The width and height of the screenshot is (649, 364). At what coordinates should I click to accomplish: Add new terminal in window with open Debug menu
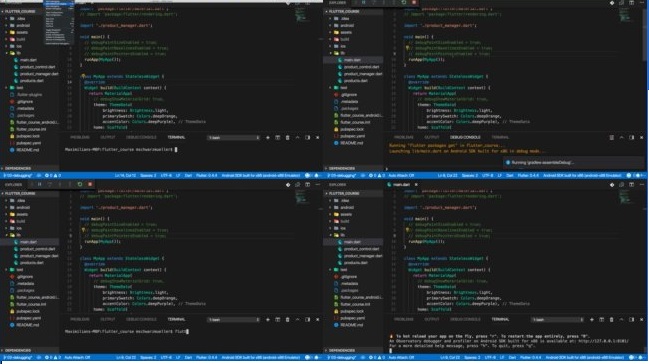[267, 137]
